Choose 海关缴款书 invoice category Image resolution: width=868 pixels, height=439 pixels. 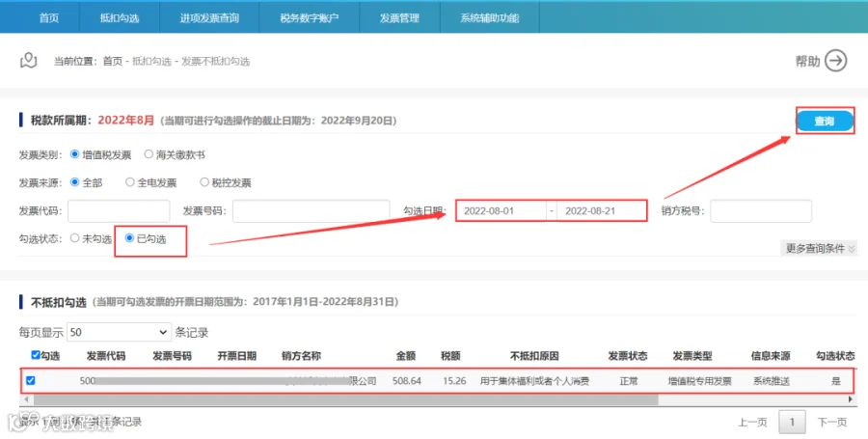click(149, 154)
